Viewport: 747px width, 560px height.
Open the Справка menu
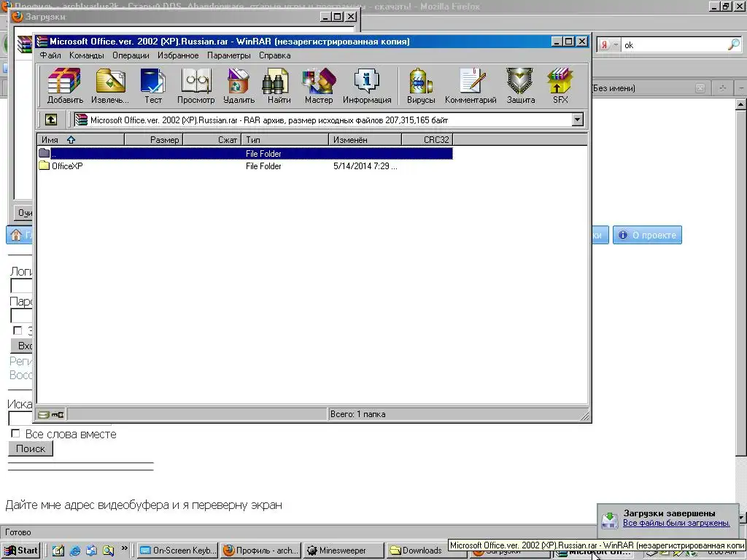[x=274, y=55]
